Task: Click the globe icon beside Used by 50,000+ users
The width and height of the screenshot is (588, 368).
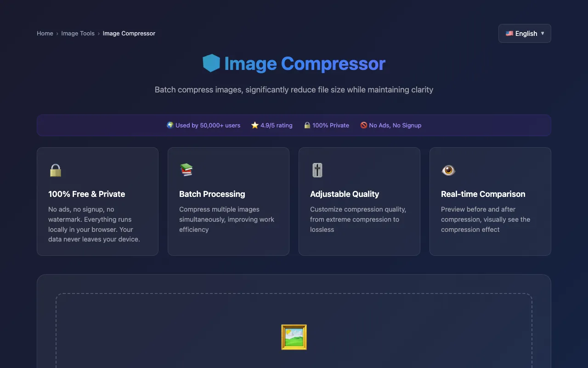Action: (x=170, y=125)
